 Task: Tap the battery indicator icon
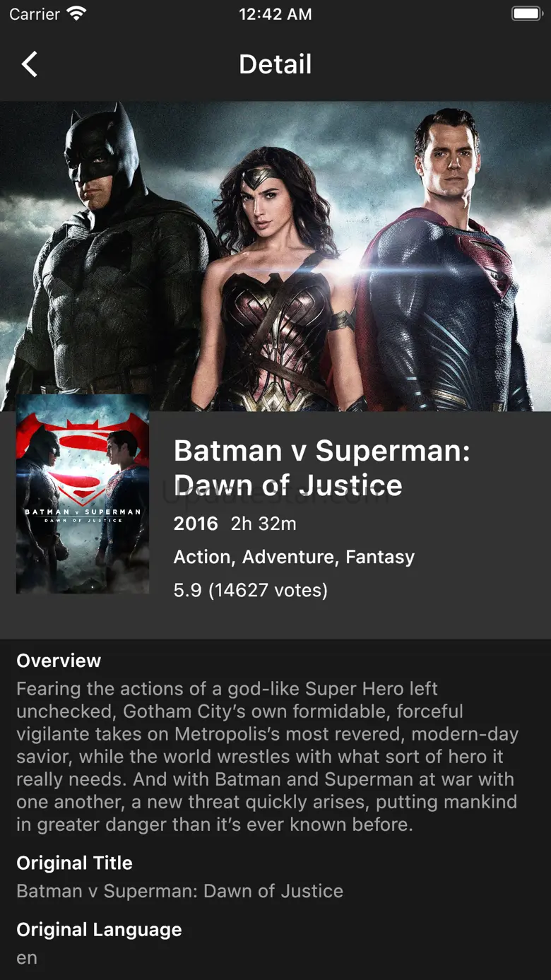click(526, 13)
